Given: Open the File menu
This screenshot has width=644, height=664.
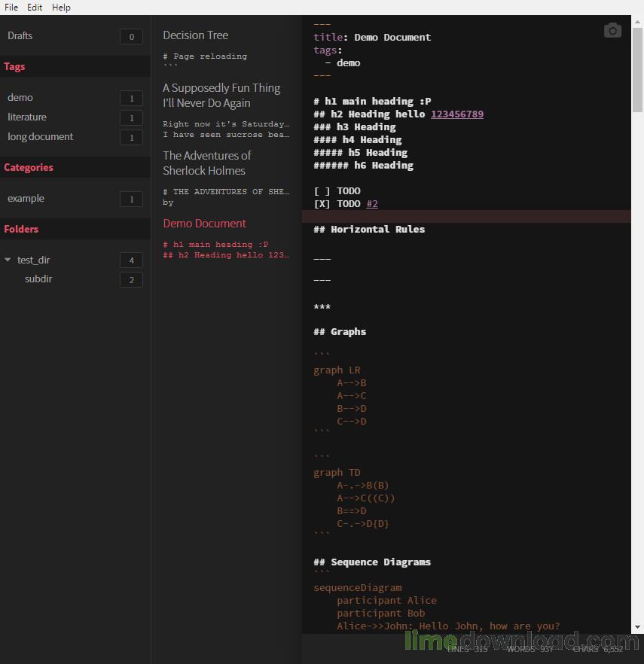Looking at the screenshot, I should click(11, 8).
